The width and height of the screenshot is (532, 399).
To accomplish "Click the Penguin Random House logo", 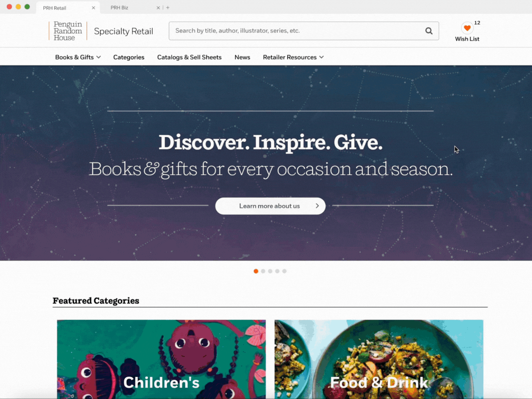I will (68, 31).
